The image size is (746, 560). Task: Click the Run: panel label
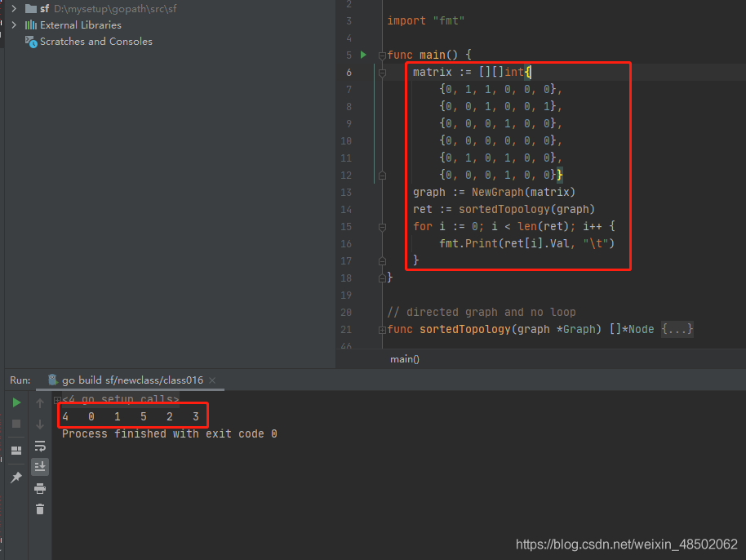[x=20, y=380]
